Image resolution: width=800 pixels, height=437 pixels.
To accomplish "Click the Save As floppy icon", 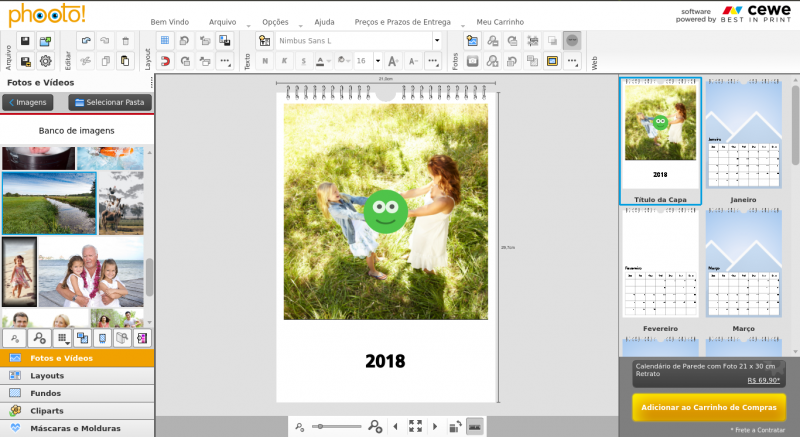I will 25,61.
